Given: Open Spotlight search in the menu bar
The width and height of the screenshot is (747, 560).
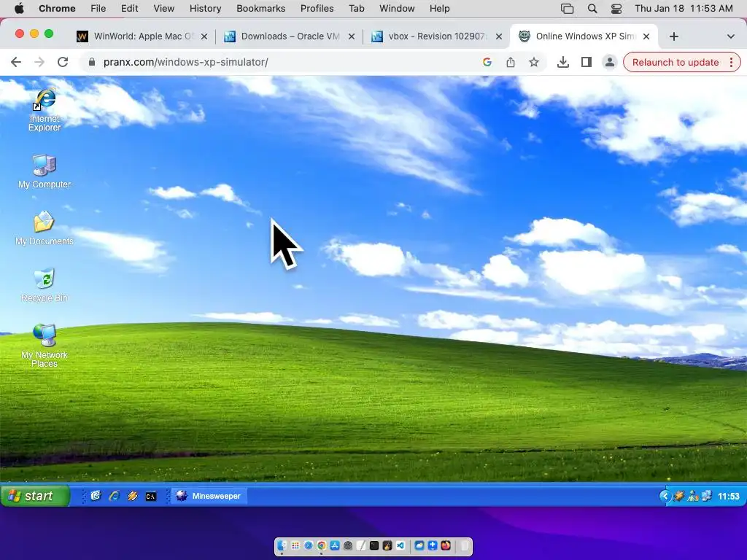Looking at the screenshot, I should 592,9.
